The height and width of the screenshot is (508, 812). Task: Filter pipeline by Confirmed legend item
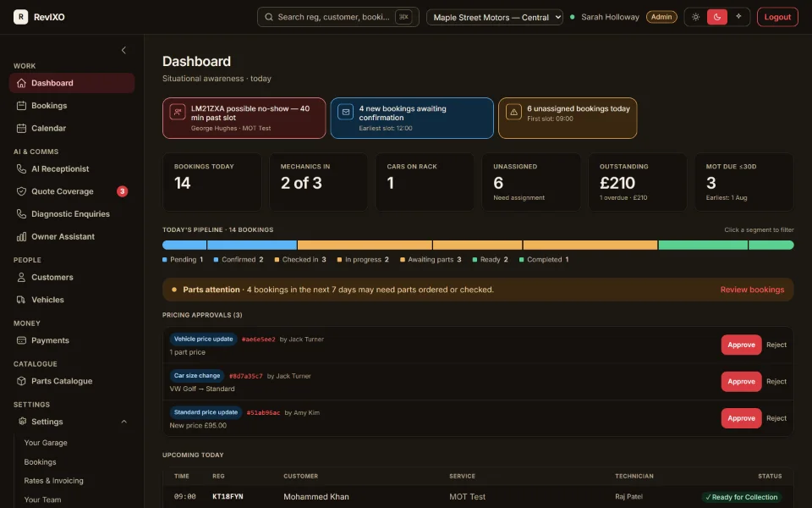coord(239,260)
